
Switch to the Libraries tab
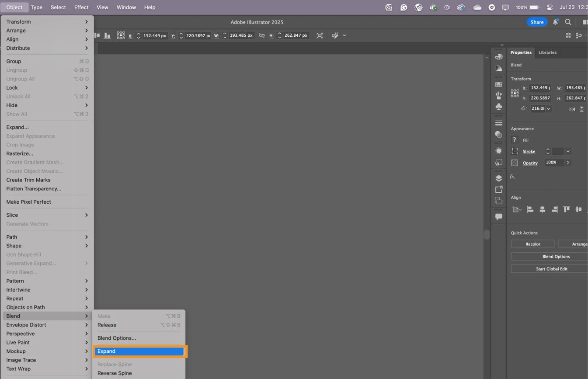pos(547,52)
